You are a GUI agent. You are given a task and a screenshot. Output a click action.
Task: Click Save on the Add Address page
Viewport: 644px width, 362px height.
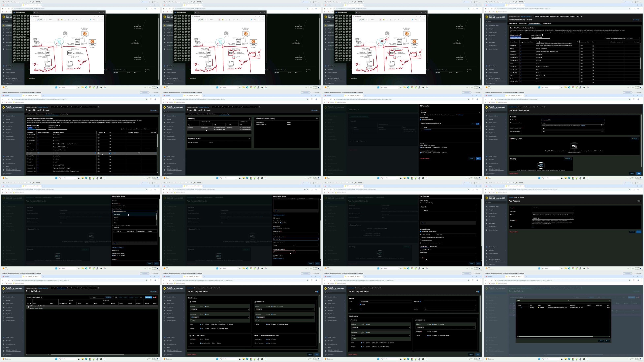click(639, 232)
